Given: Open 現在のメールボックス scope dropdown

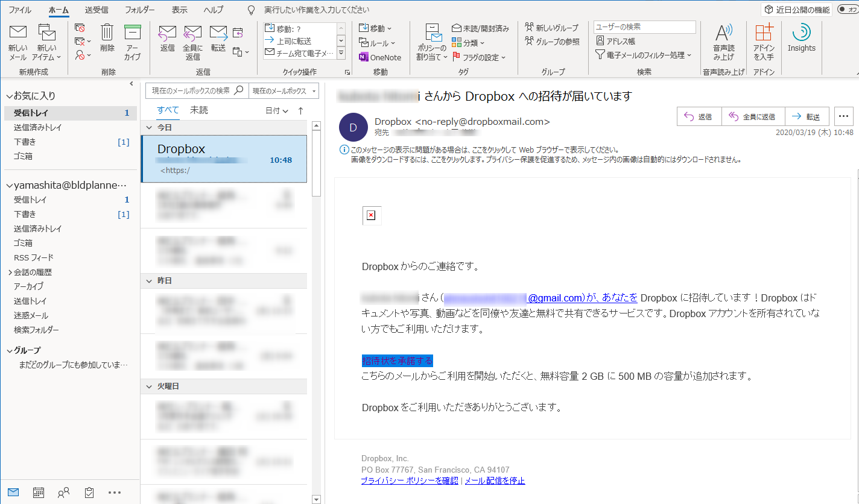Looking at the screenshot, I should tap(285, 91).
